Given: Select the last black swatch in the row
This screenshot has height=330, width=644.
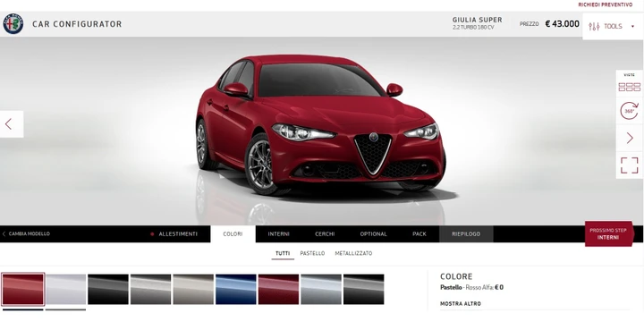Looking at the screenshot, I should tap(363, 290).
